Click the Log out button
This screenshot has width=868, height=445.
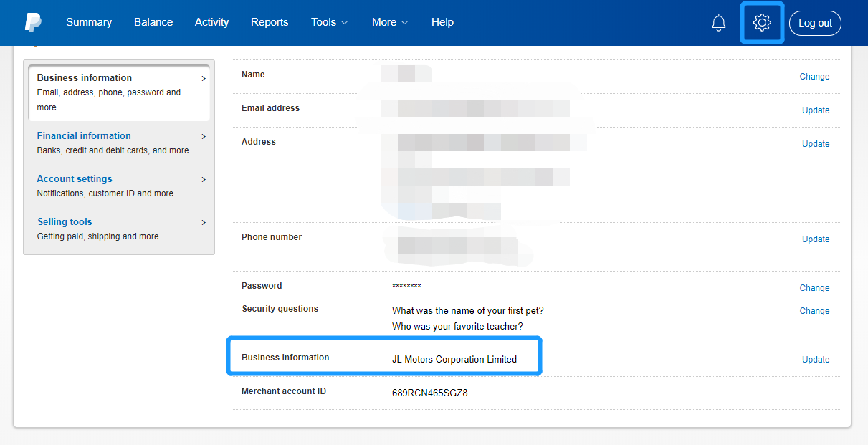click(x=815, y=23)
